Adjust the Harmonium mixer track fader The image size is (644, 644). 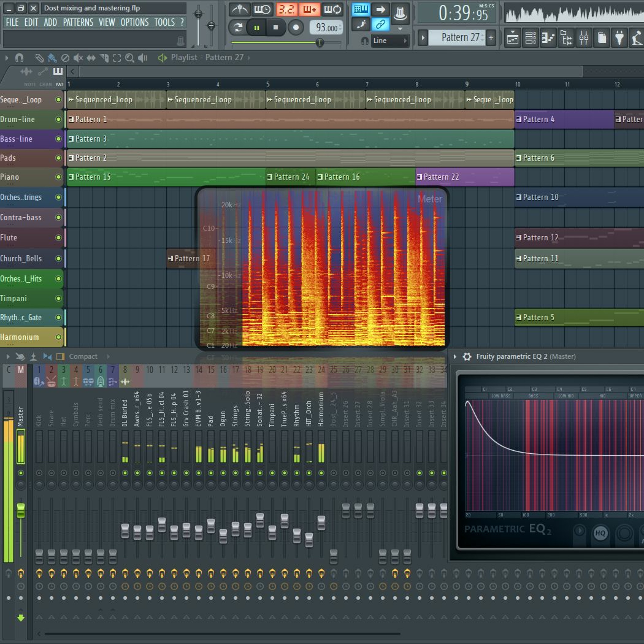click(321, 523)
